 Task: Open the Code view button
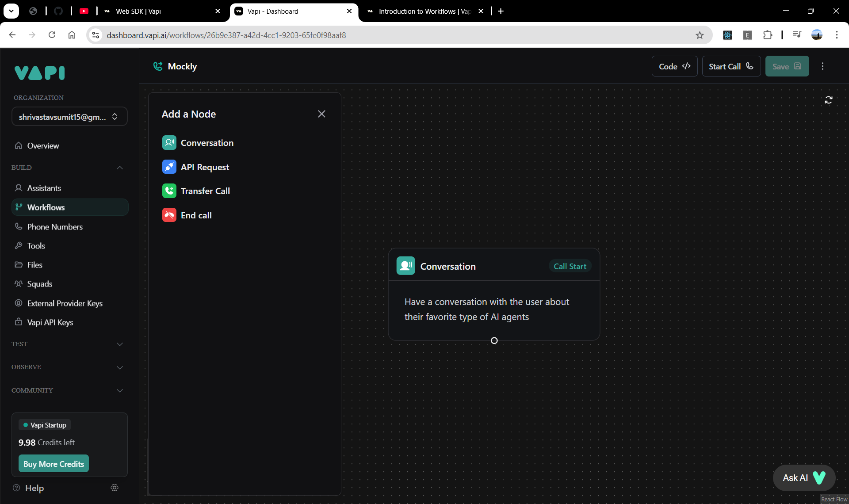tap(674, 66)
